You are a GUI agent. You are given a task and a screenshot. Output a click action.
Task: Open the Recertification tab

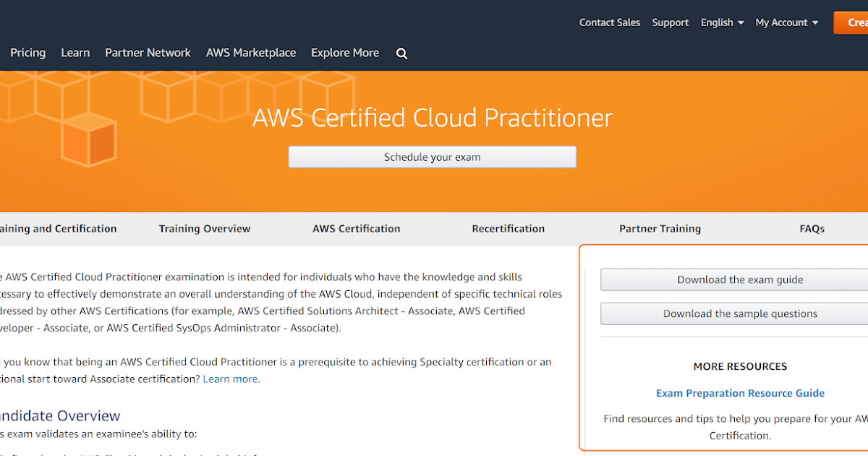pyautogui.click(x=508, y=229)
